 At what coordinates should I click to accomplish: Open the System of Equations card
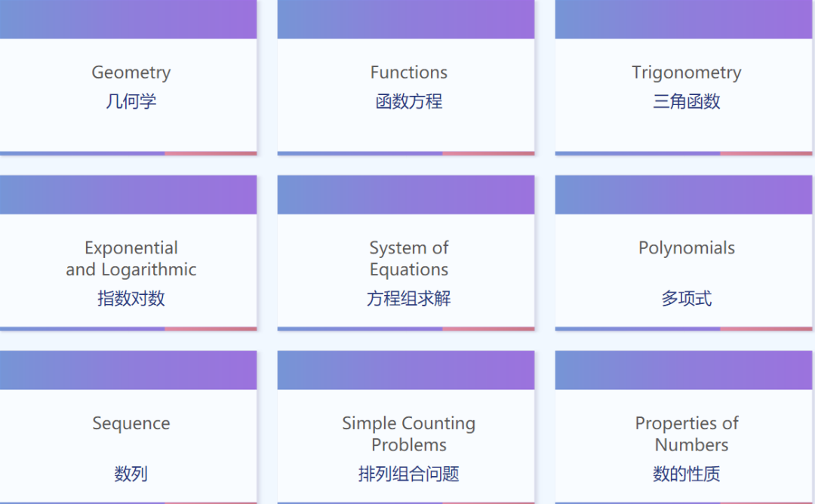click(406, 268)
